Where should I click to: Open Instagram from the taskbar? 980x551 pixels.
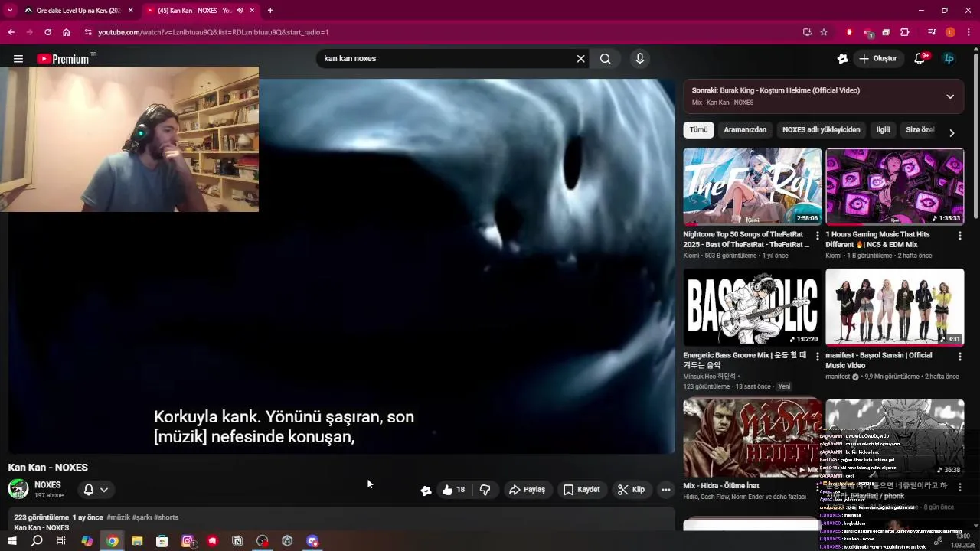click(187, 541)
